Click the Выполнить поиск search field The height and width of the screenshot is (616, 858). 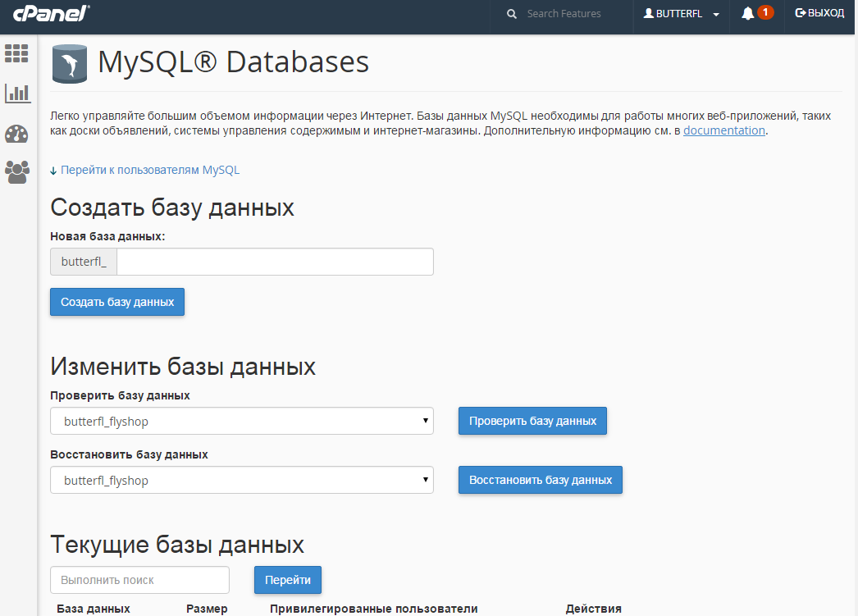[x=139, y=580]
